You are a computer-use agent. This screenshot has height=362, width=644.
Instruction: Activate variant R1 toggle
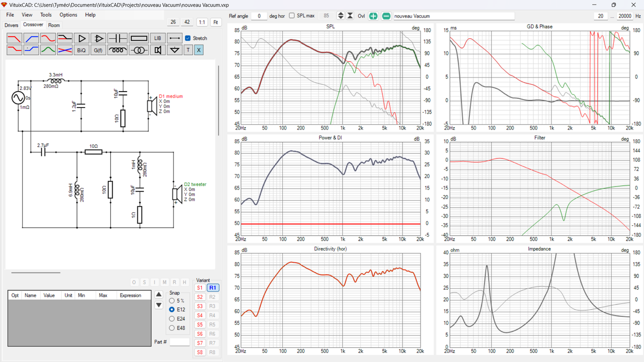click(213, 288)
